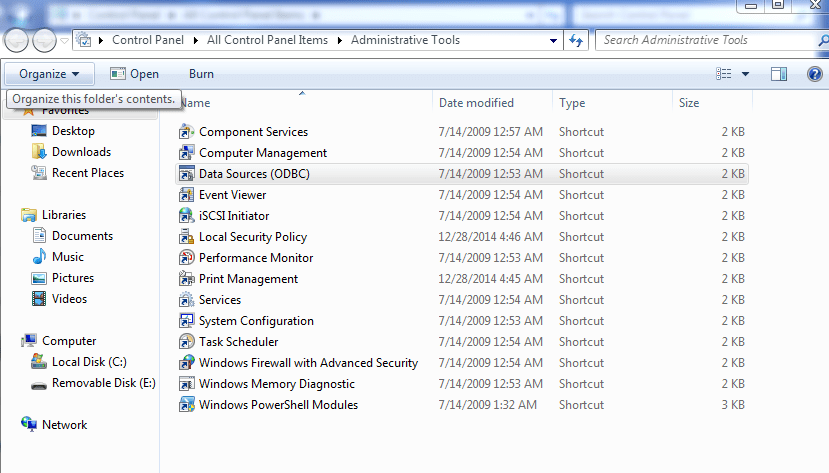The height and width of the screenshot is (473, 829).
Task: Expand arrow before Control Panel breadcrumb
Action: click(x=100, y=40)
